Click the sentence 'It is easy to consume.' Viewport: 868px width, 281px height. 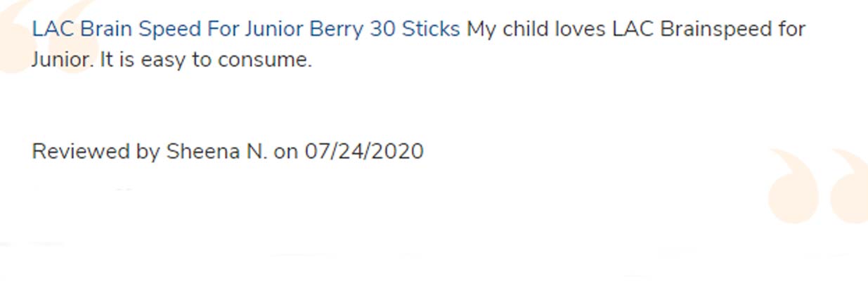205,60
